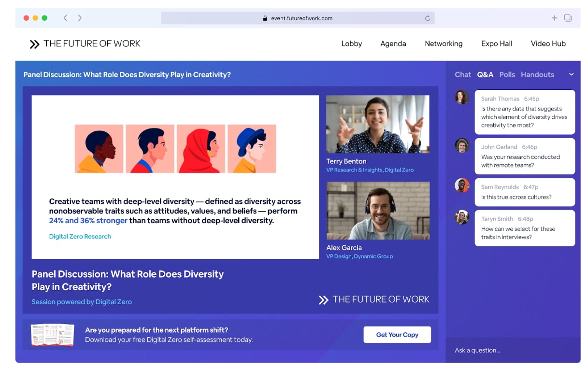Click Sam Reynolds's avatar in the Q&A
This screenshot has width=588, height=367.
(x=462, y=185)
